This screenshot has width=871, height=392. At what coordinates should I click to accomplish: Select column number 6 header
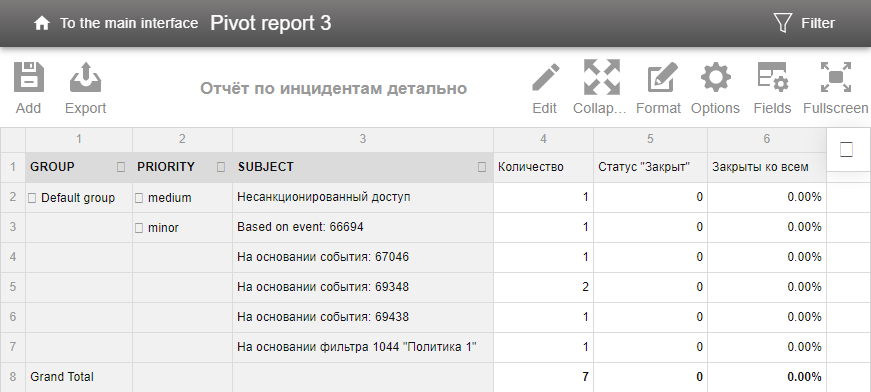(767, 139)
